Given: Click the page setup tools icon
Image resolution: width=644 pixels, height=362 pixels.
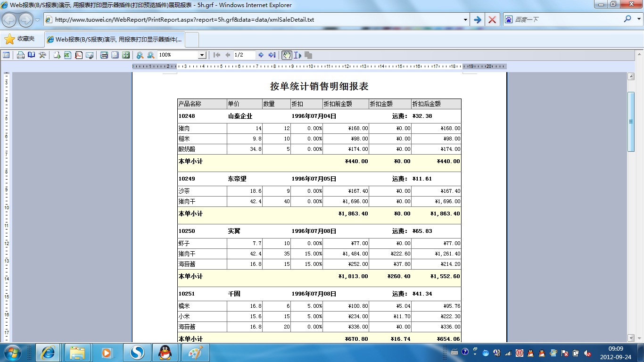Looking at the screenshot, I should 42,55.
